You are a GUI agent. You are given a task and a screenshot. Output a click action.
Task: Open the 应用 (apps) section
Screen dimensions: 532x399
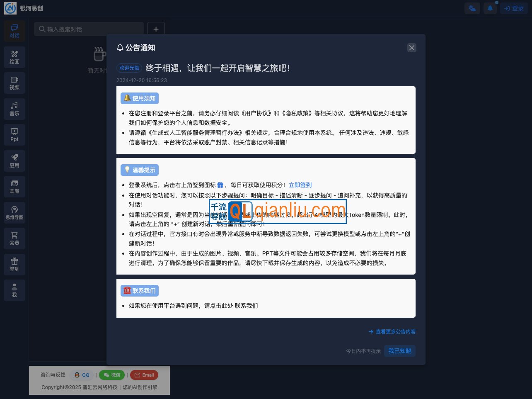[x=15, y=161]
